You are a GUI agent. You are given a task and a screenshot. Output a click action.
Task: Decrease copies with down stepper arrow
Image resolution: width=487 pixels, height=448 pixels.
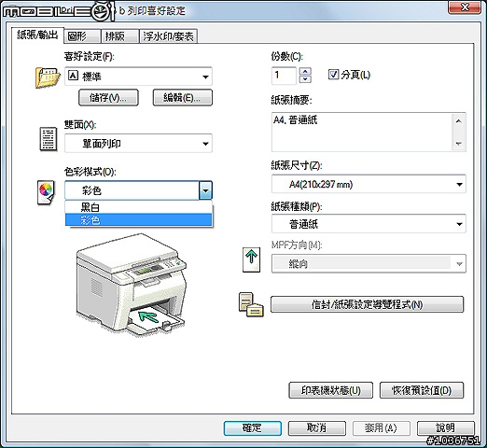point(305,79)
